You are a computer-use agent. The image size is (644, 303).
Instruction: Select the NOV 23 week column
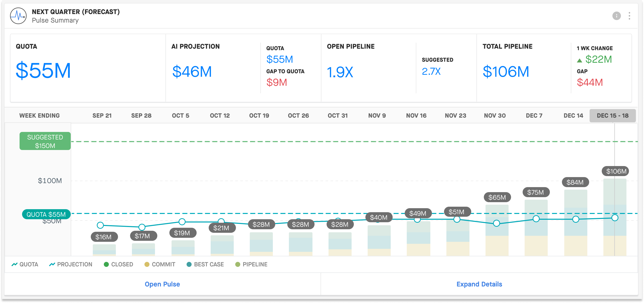(x=455, y=116)
